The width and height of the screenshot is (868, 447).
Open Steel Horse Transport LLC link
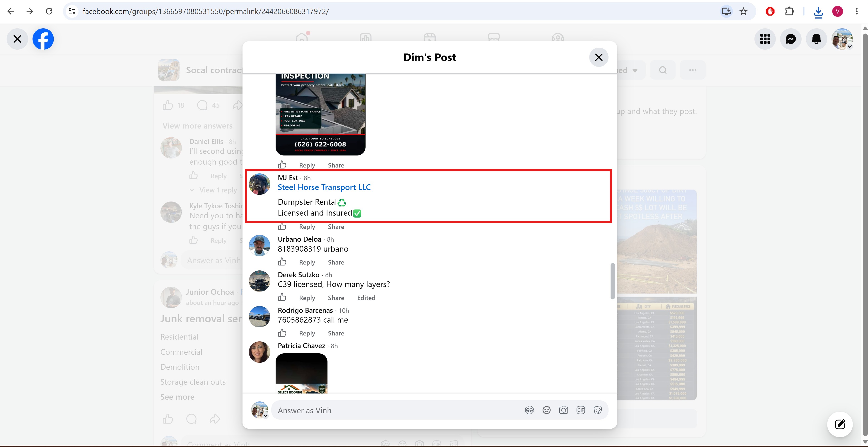click(324, 187)
